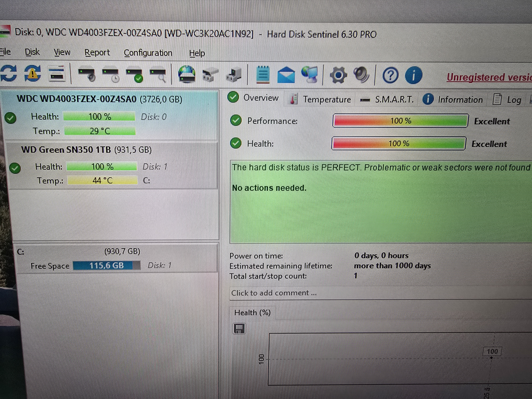Open the Disk menu
The width and height of the screenshot is (532, 399).
point(32,52)
